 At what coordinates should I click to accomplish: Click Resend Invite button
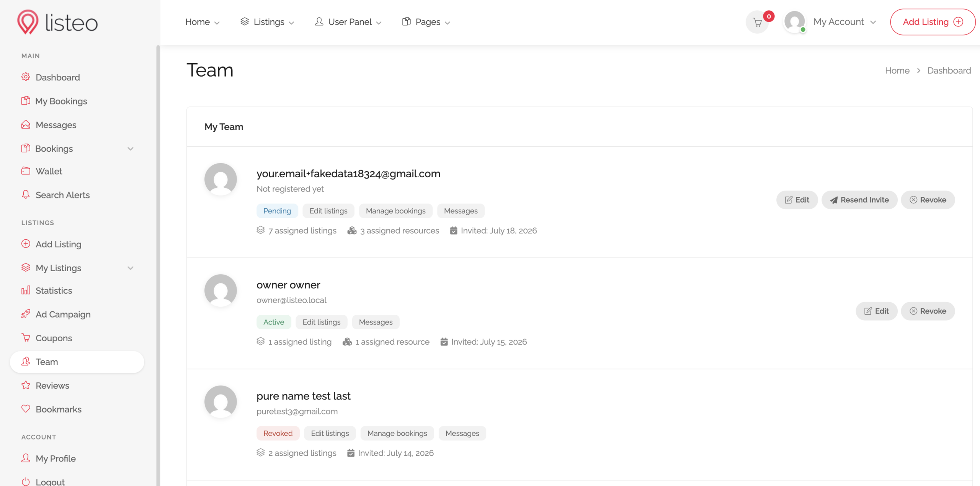859,200
